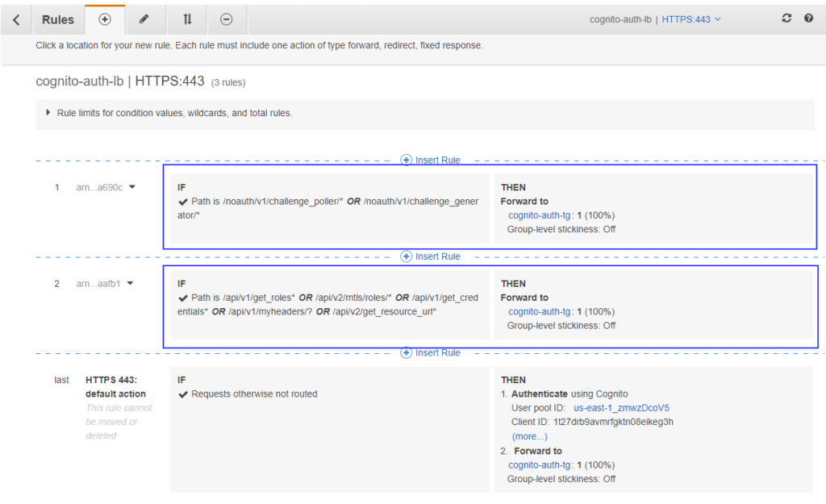Insert a rule between rules 1 and 2
This screenshot has width=826, height=504.
pyautogui.click(x=431, y=256)
